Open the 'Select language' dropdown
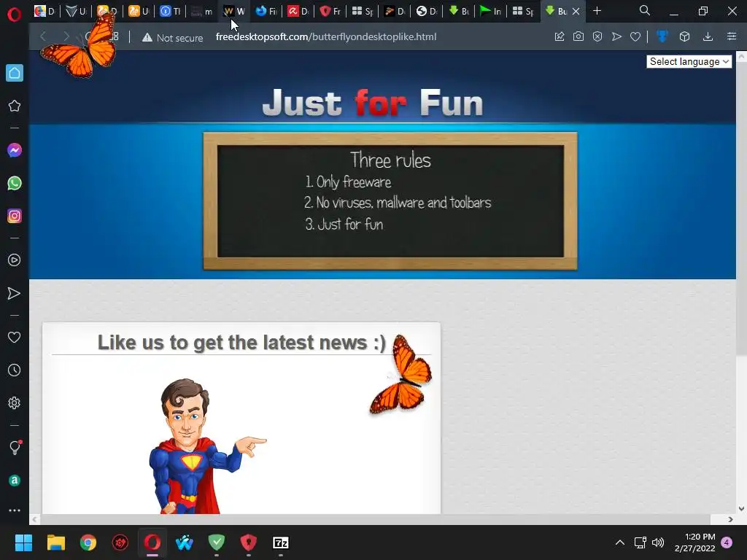The image size is (747, 560). (x=689, y=61)
